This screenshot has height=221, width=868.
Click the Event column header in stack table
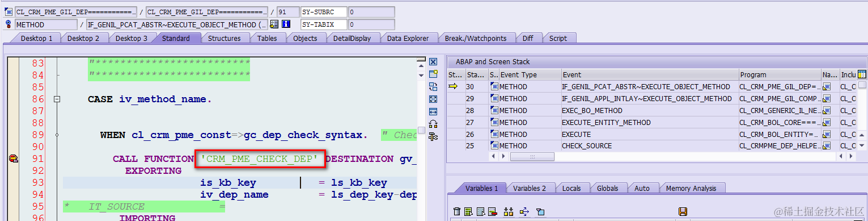pyautogui.click(x=650, y=74)
